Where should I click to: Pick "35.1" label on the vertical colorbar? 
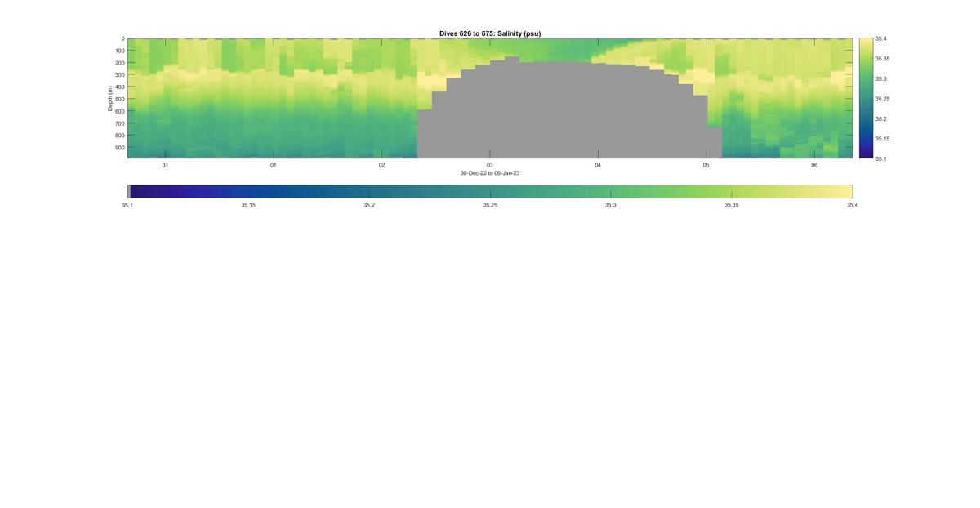coord(880,158)
